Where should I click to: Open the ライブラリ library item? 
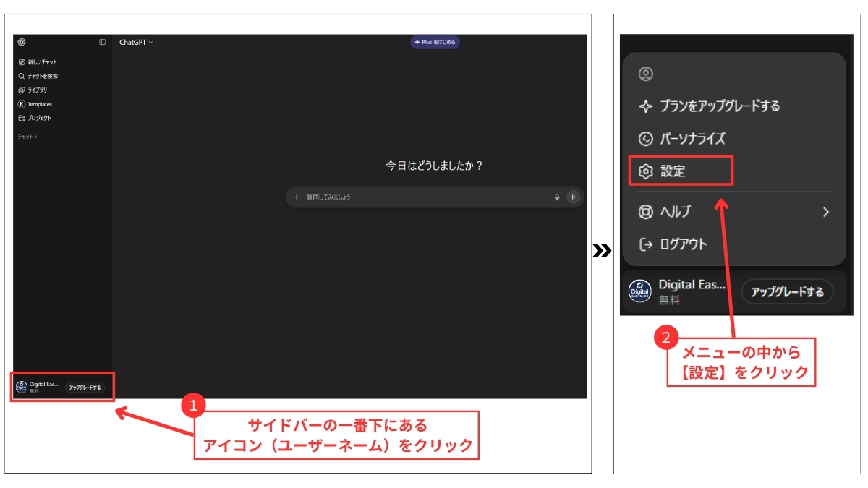coord(33,90)
